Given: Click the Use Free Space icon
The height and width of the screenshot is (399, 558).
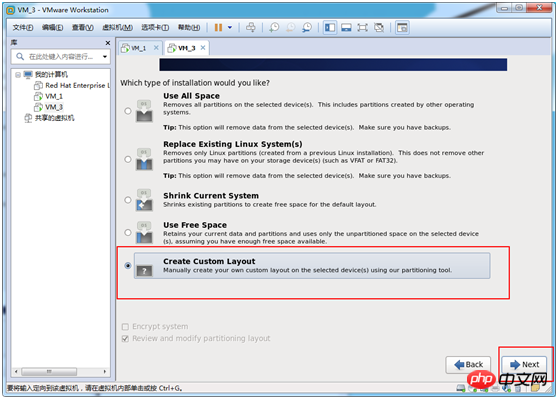Looking at the screenshot, I should tap(144, 232).
